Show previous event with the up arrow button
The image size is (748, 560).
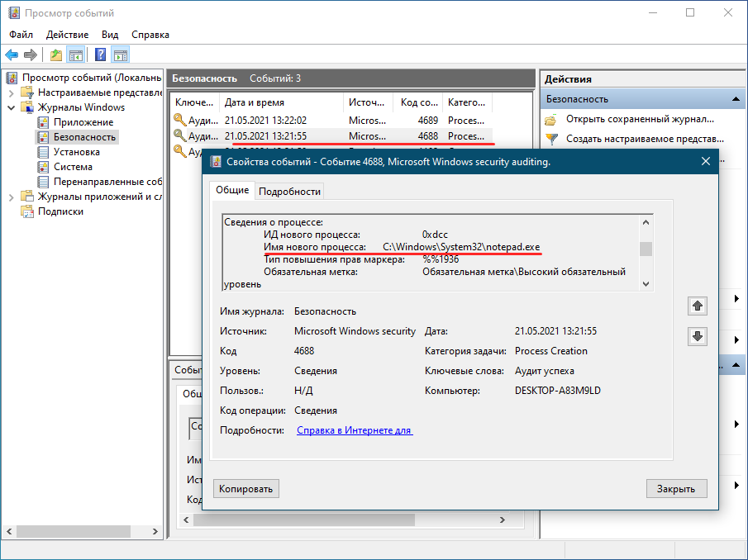tap(698, 306)
